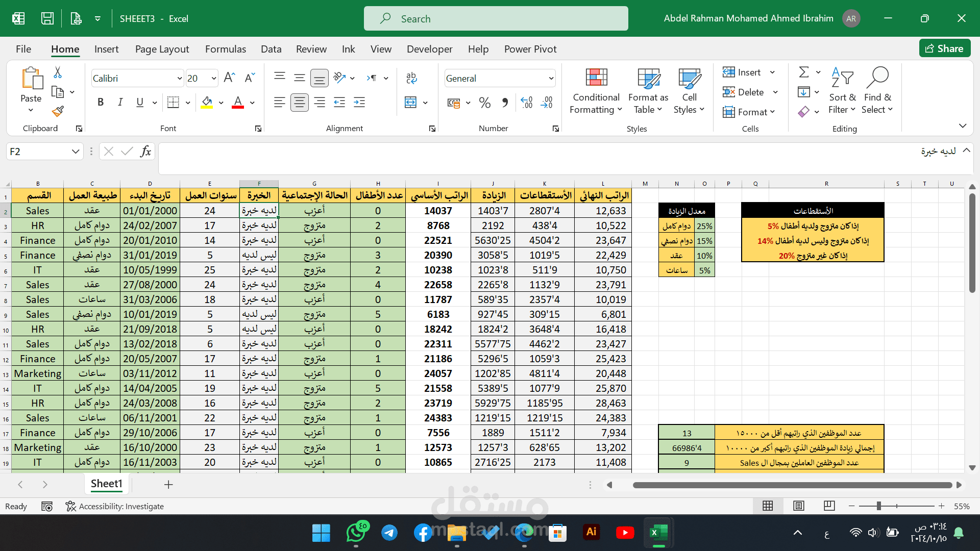Click the AutoSum sigma icon
The width and height of the screenshot is (980, 551).
point(804,72)
